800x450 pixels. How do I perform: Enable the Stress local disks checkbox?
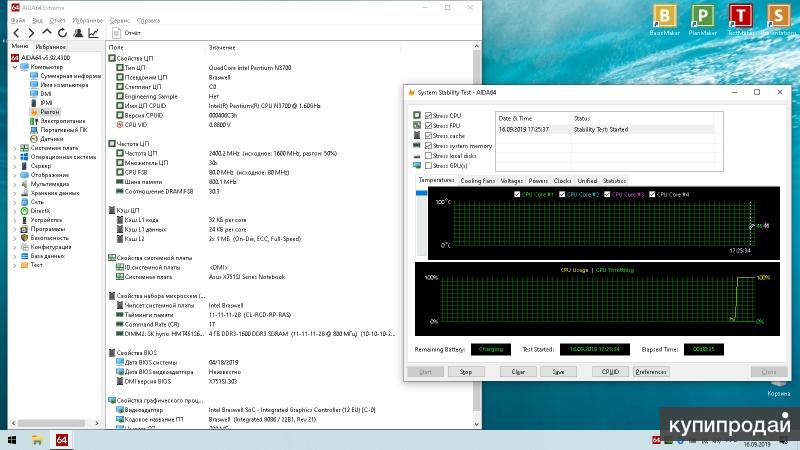(429, 156)
